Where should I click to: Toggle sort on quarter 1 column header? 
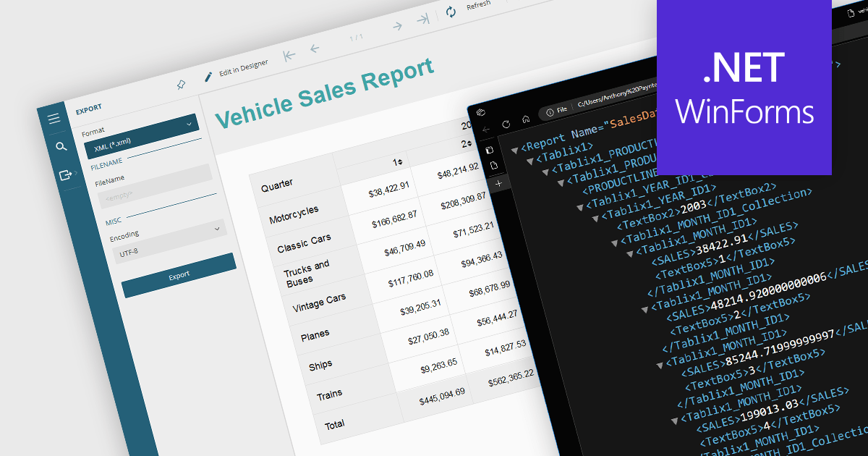(x=397, y=161)
